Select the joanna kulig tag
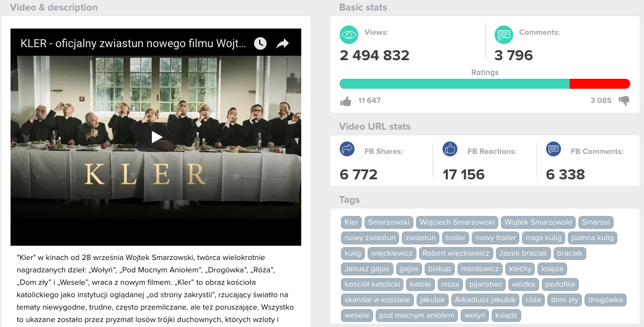Image resolution: width=644 pixels, height=327 pixels. coord(593,238)
